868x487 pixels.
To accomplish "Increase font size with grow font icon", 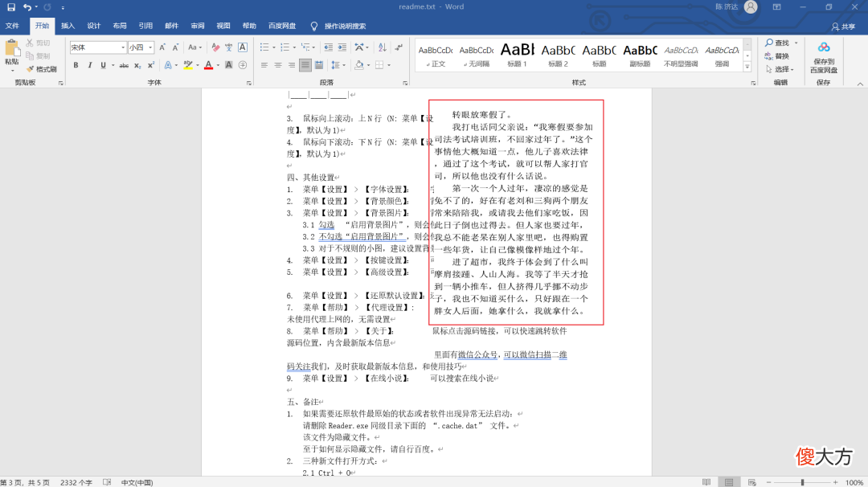I will (162, 47).
